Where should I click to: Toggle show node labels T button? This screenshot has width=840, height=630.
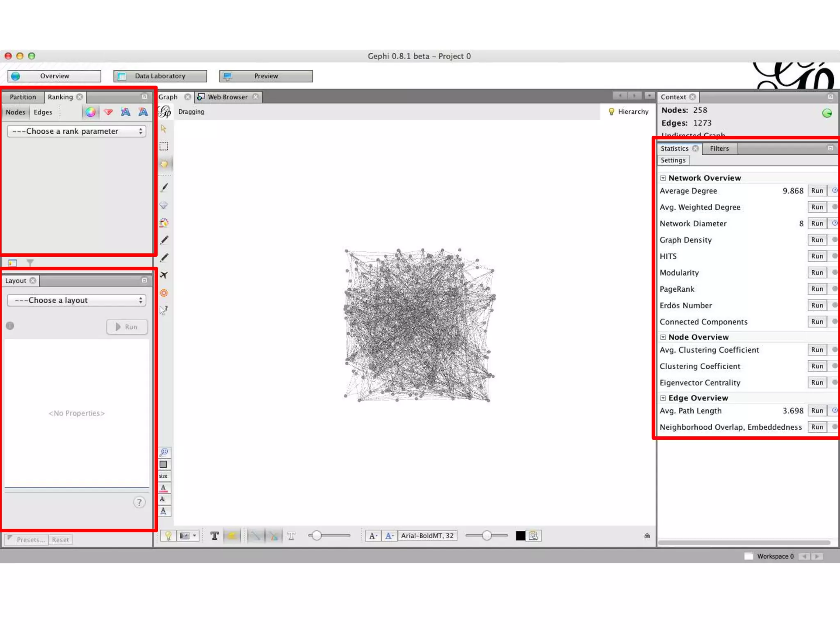214,536
